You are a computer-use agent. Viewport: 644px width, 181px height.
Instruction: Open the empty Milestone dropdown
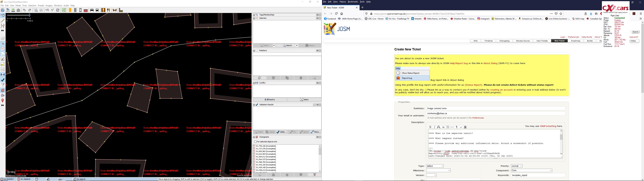click(x=439, y=170)
